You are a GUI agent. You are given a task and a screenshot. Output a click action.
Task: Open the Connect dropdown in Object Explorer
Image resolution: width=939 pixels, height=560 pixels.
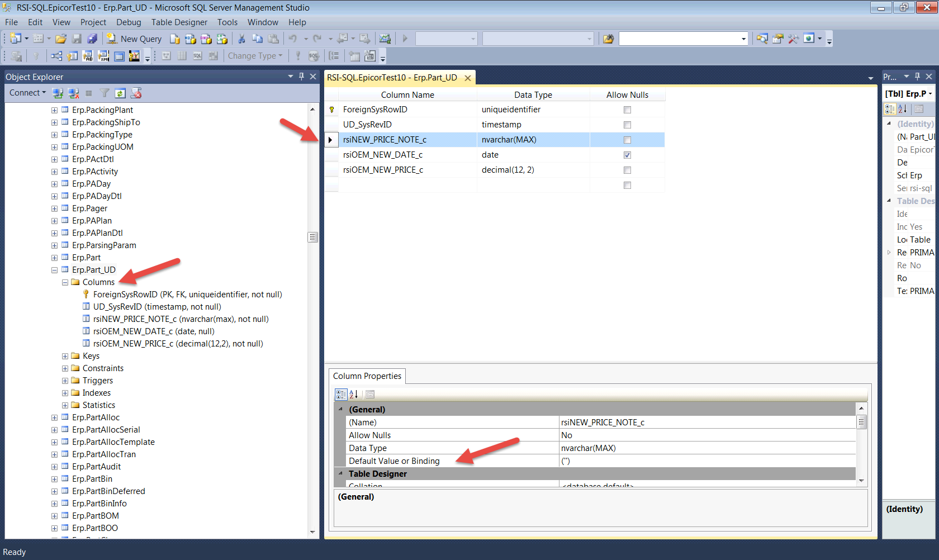(x=27, y=93)
